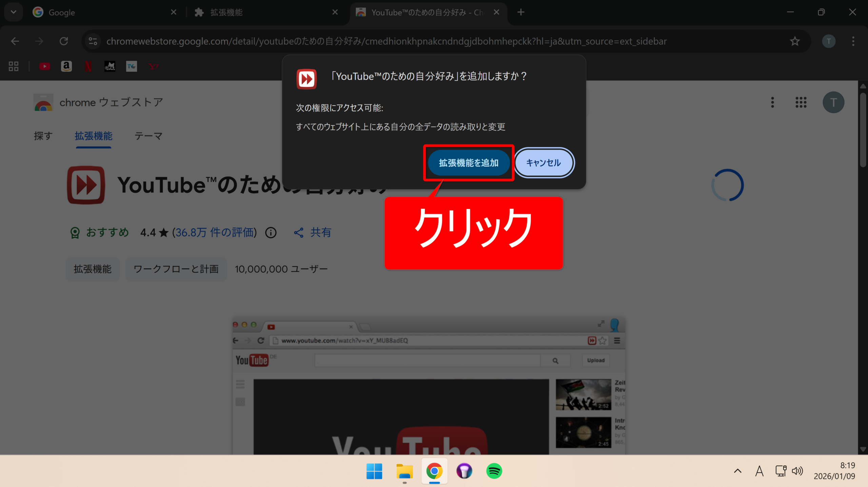Screen dimensions: 868x487
Task: Switch to the Google tab
Action: coord(102,13)
